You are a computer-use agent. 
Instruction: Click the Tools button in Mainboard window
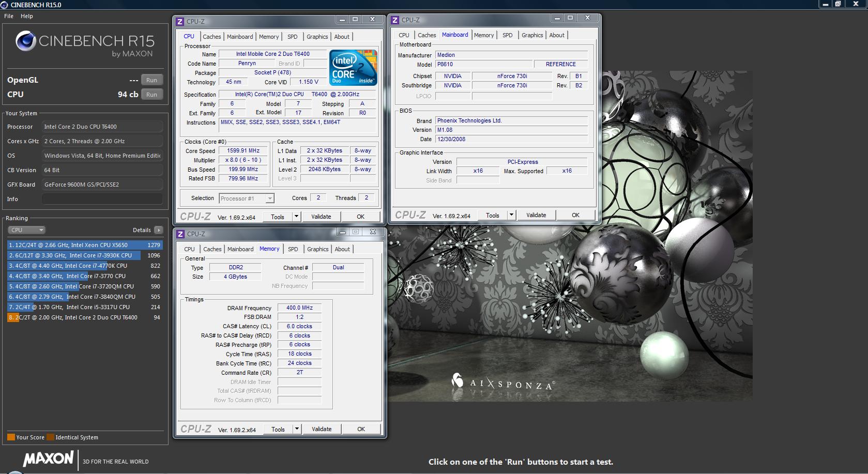[493, 215]
